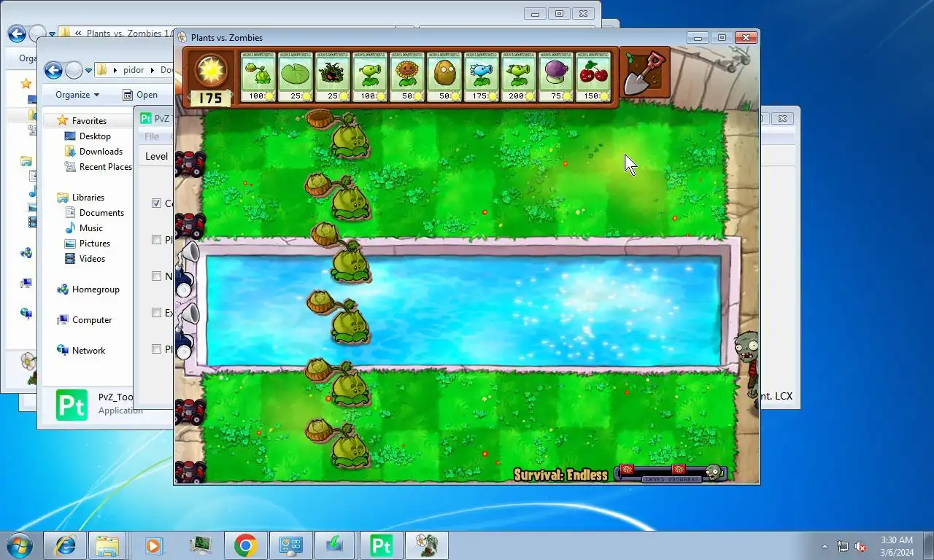The height and width of the screenshot is (560, 934).
Task: Select Homegroup in the navigation pane
Action: [x=95, y=289]
